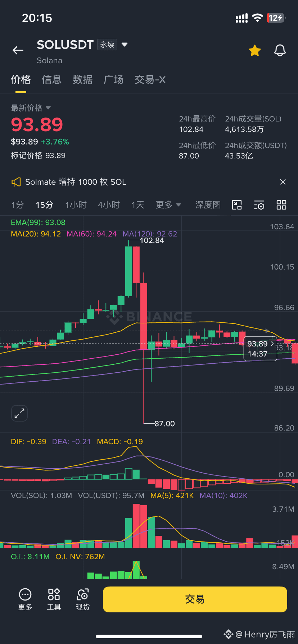Viewport: 298px width, 644px height.
Task: Select the 4小时 timeframe
Action: [109, 205]
